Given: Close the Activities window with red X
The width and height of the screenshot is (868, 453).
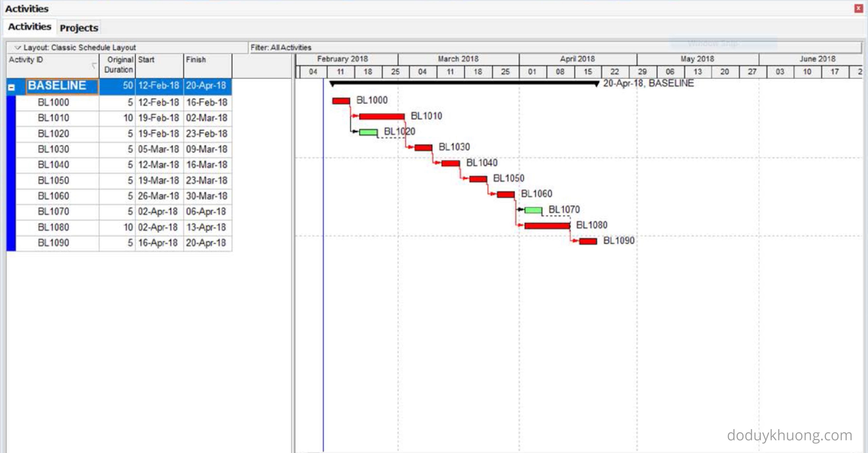Looking at the screenshot, I should [x=858, y=8].
